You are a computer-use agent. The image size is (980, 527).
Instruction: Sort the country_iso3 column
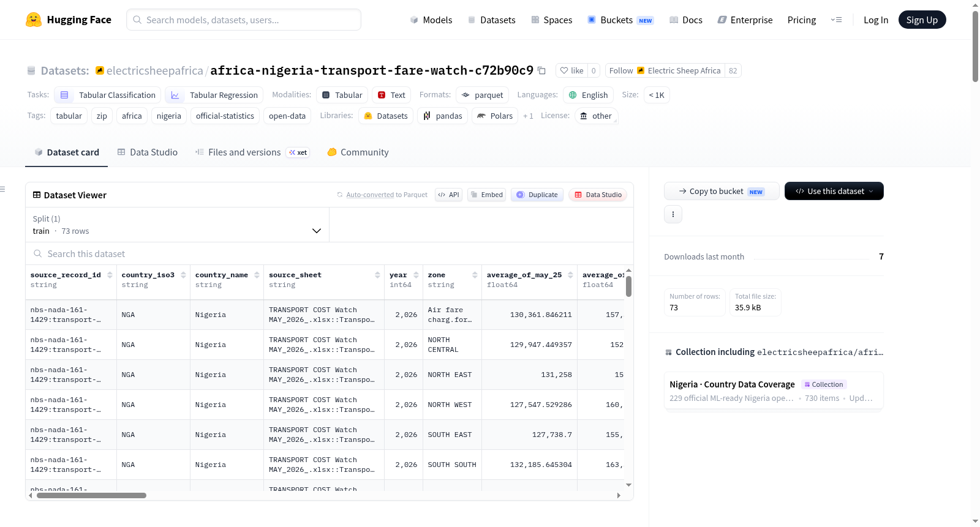click(x=183, y=275)
